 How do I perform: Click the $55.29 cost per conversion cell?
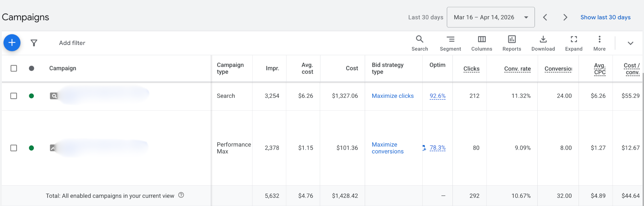point(630,96)
